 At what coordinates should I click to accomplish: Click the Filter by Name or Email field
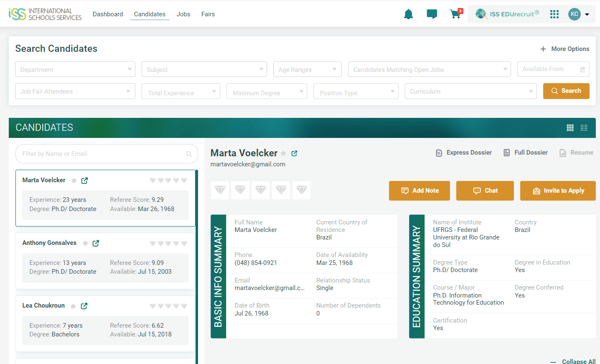102,154
